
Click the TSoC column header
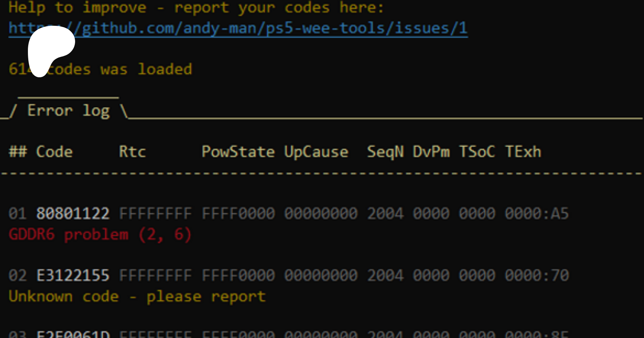pyautogui.click(x=477, y=152)
